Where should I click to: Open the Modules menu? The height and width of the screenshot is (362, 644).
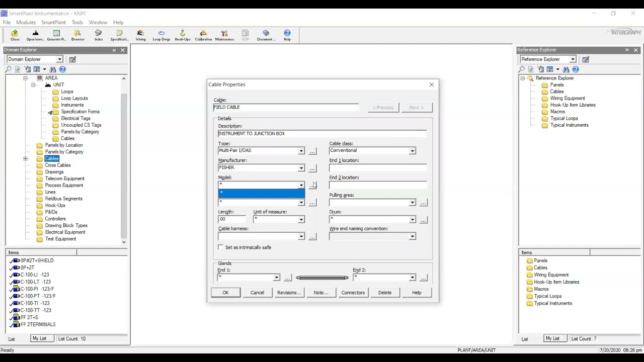pos(26,23)
